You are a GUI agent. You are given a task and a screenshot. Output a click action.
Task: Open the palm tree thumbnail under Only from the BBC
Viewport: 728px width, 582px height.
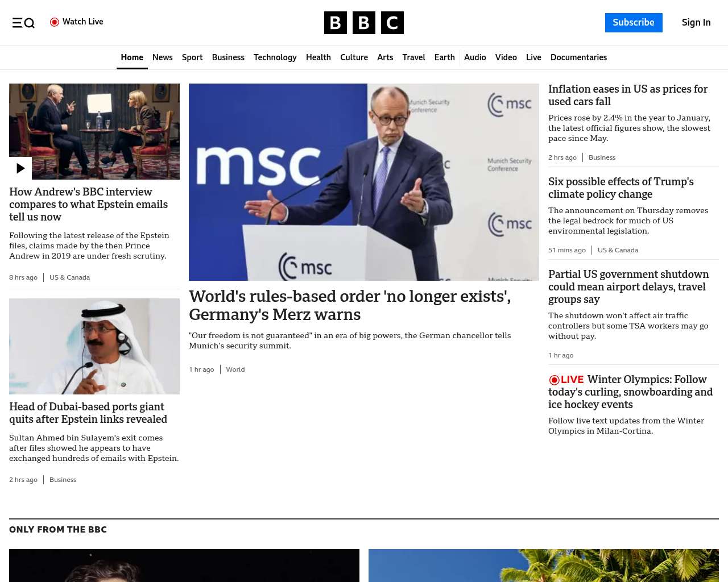click(544, 566)
